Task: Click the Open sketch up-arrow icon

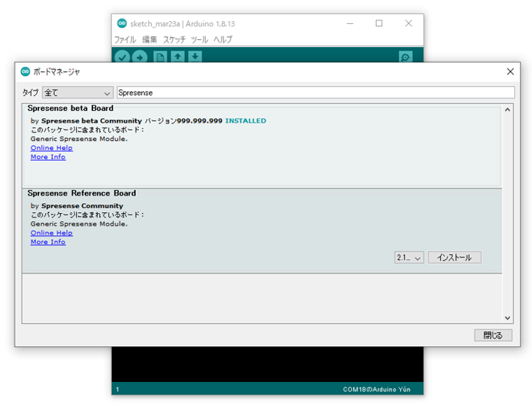Action: pos(177,56)
